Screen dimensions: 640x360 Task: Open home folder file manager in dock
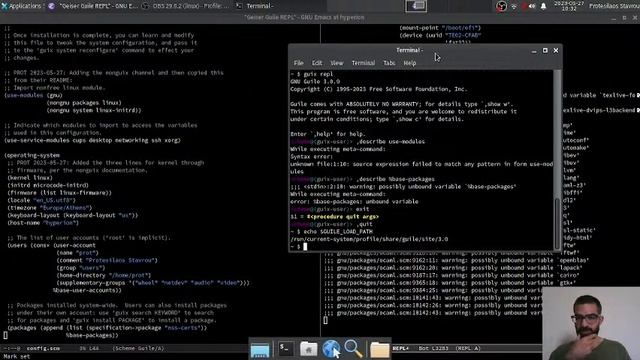[x=309, y=349]
